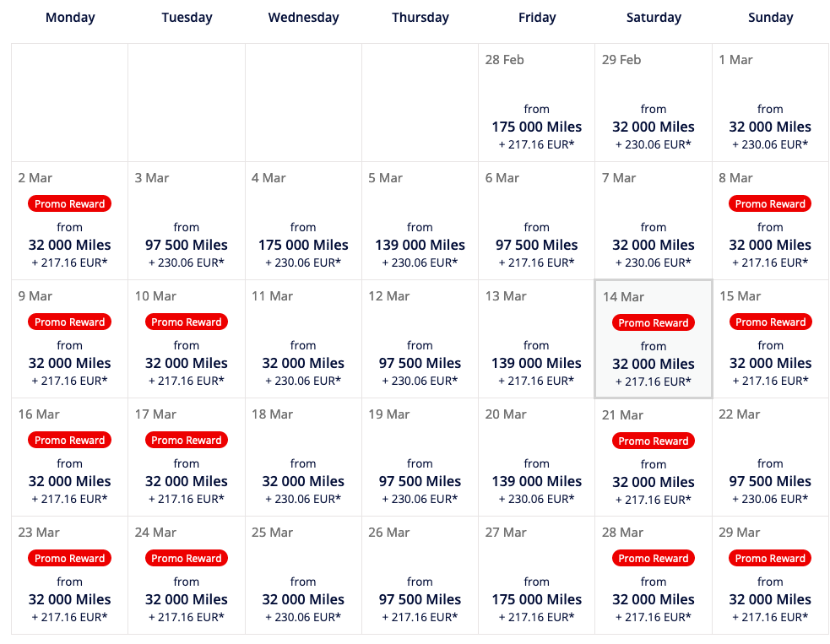Pick 23 Mar promo fare cell
Viewport: 830px width, 644px height.
pos(69,575)
